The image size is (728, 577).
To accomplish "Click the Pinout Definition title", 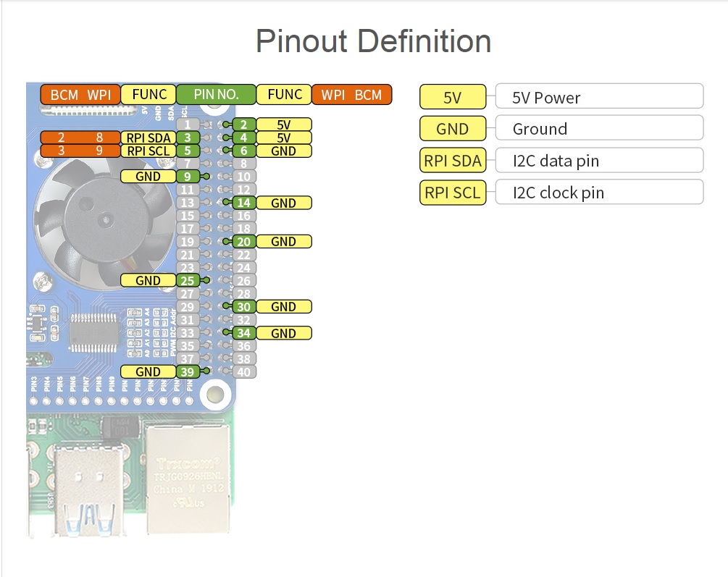I will pyautogui.click(x=373, y=41).
